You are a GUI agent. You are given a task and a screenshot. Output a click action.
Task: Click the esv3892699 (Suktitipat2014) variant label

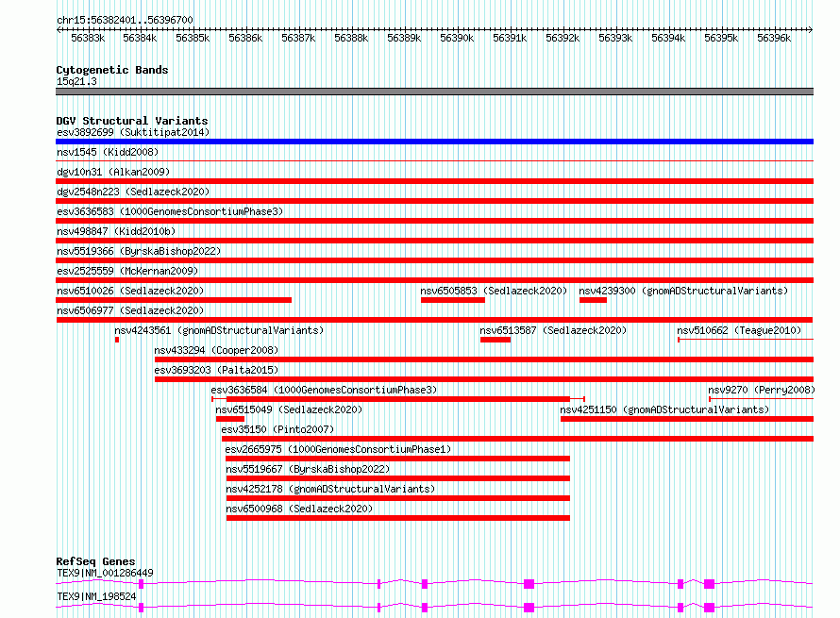pos(133,132)
